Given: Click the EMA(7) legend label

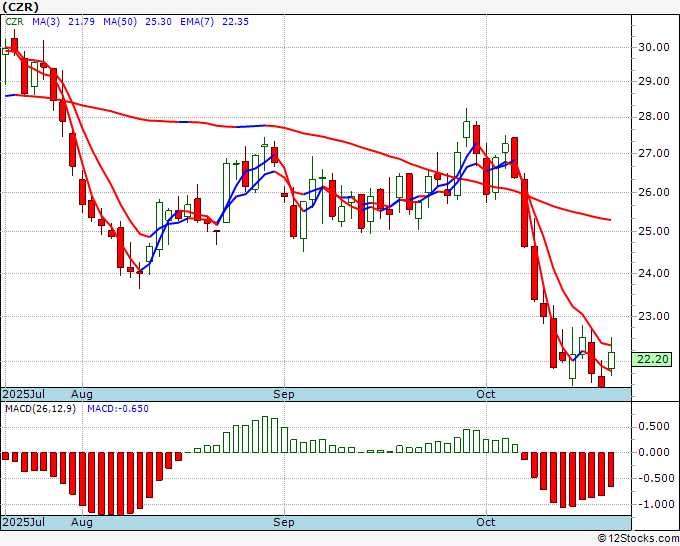Looking at the screenshot, I should pos(197,22).
